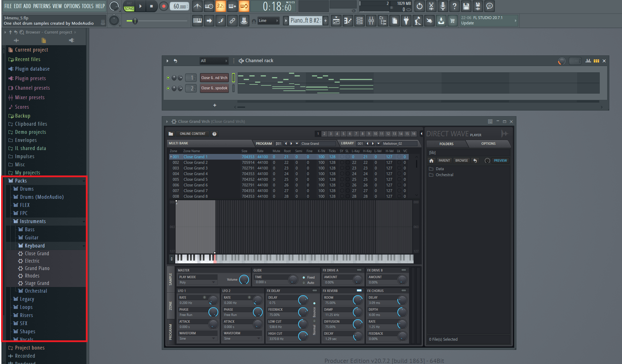This screenshot has width=622, height=364.
Task: Click the typing keyboard to piano icon
Action: click(x=197, y=21)
